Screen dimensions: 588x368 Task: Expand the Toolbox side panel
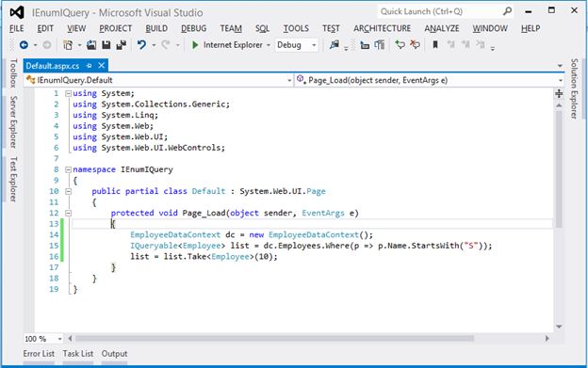click(x=13, y=73)
